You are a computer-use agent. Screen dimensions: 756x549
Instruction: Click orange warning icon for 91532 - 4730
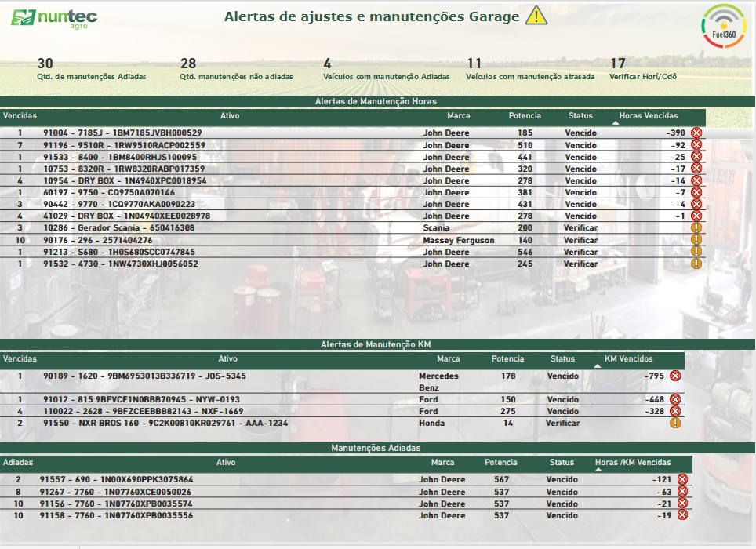[x=696, y=264]
